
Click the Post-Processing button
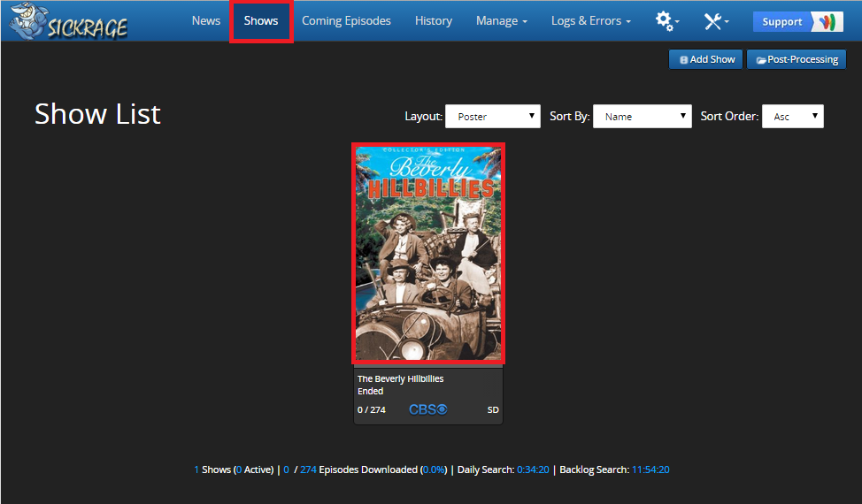797,59
